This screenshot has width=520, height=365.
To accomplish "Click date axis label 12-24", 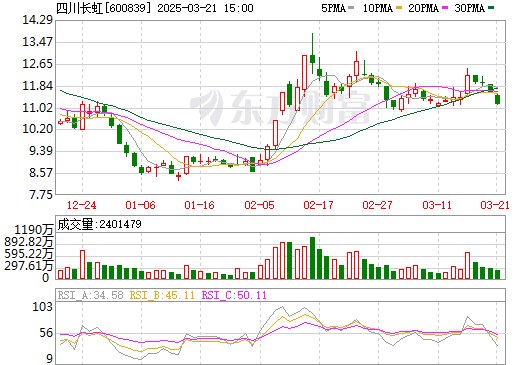I will click(82, 205).
